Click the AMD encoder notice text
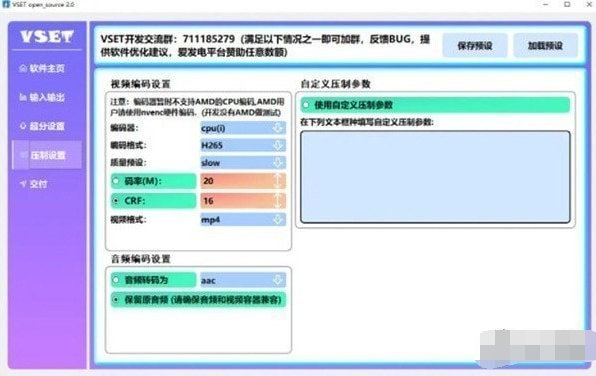Screen dimensions: 596x376 coord(197,107)
